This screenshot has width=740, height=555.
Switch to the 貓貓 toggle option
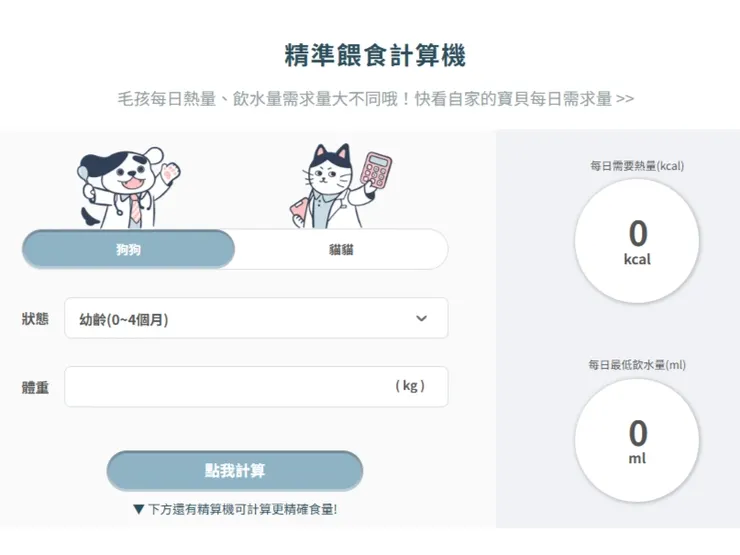[x=341, y=249]
